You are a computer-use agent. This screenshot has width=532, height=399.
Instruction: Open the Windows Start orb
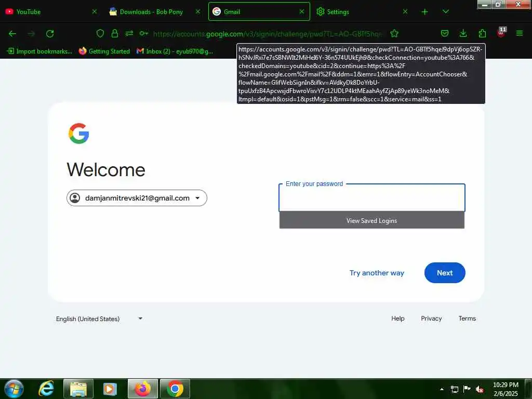pos(14,389)
